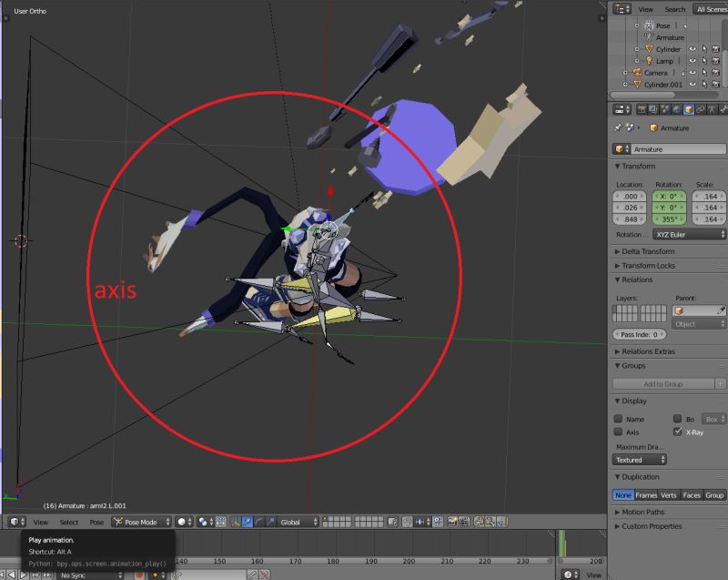Open Bone properties tab icon

[723, 109]
